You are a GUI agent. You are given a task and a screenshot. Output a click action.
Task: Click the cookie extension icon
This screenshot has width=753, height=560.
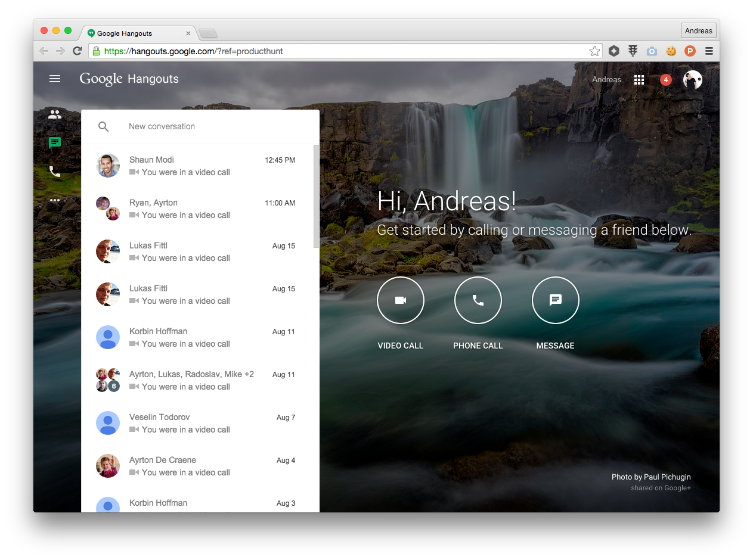(671, 51)
